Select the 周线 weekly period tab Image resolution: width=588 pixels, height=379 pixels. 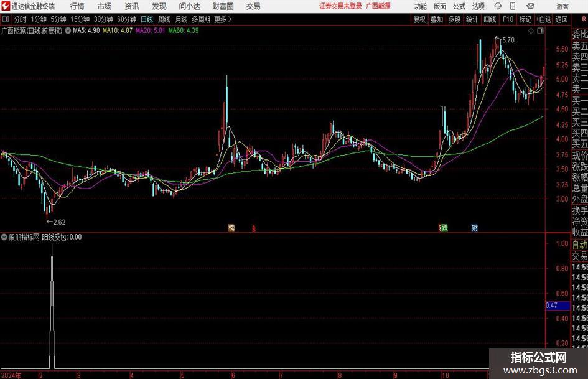(164, 19)
